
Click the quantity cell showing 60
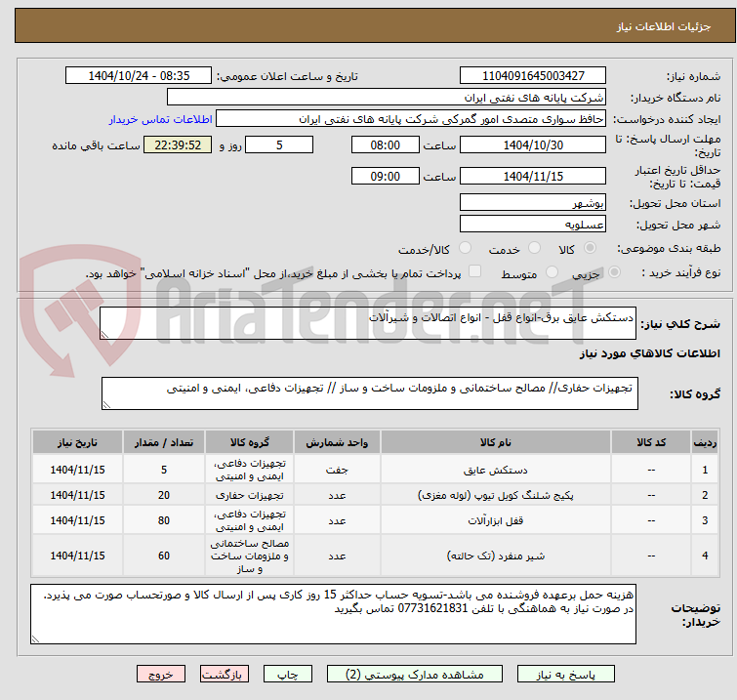164,556
